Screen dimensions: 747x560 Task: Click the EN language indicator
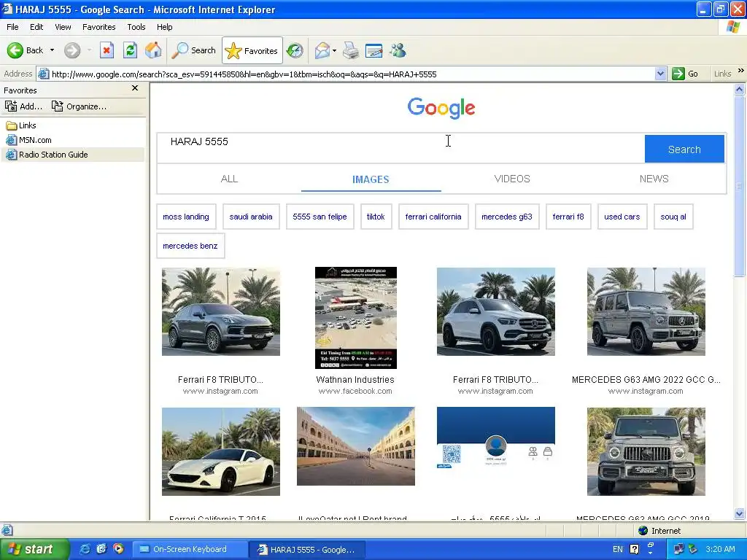point(618,549)
